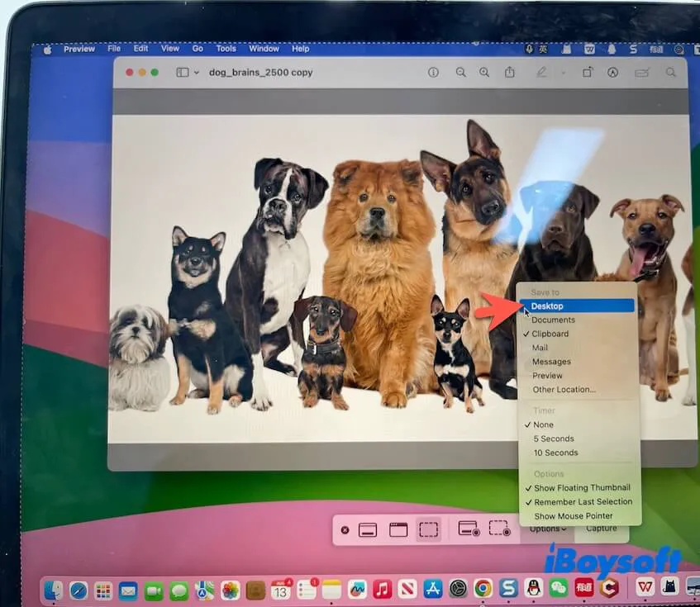Click the sidebar toggle icon in Preview

click(x=183, y=72)
